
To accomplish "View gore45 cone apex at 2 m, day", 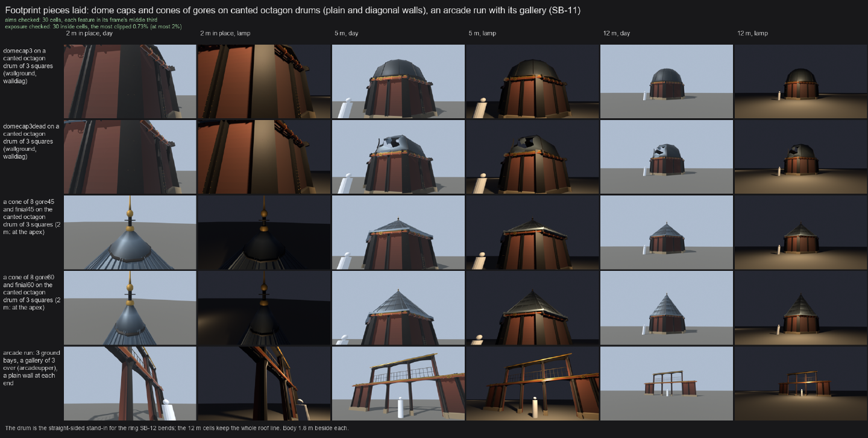I will [130, 232].
